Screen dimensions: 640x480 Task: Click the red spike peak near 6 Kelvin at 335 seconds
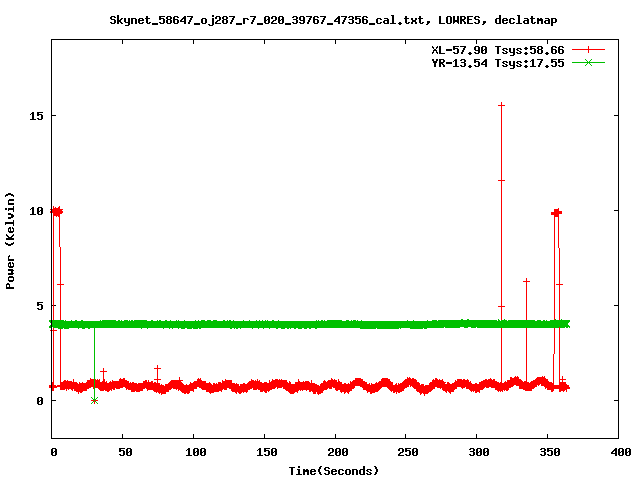point(527,281)
